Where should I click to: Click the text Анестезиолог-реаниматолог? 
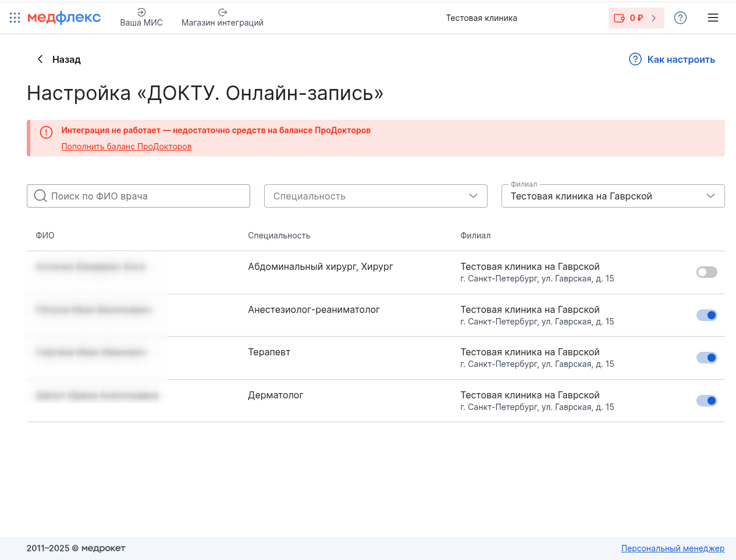314,309
